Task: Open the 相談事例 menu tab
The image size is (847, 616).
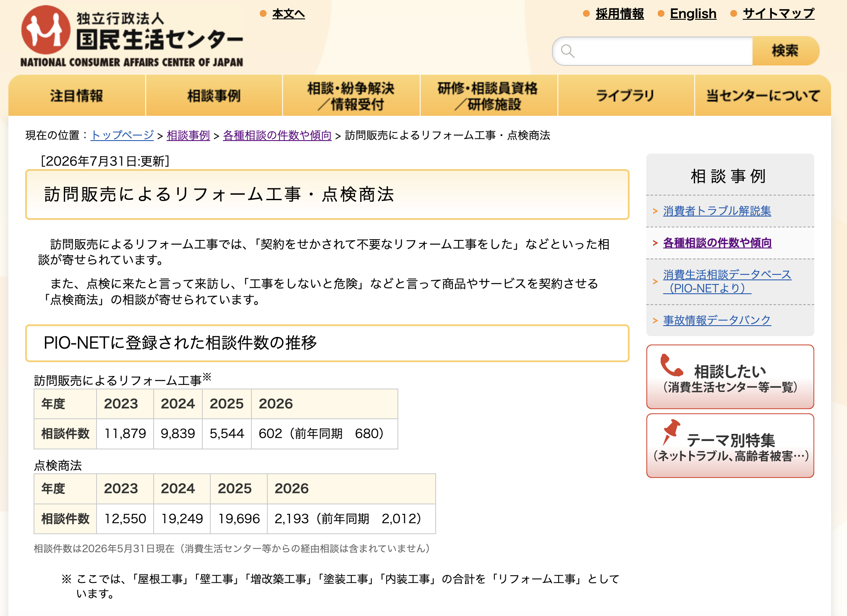Action: coord(214,96)
